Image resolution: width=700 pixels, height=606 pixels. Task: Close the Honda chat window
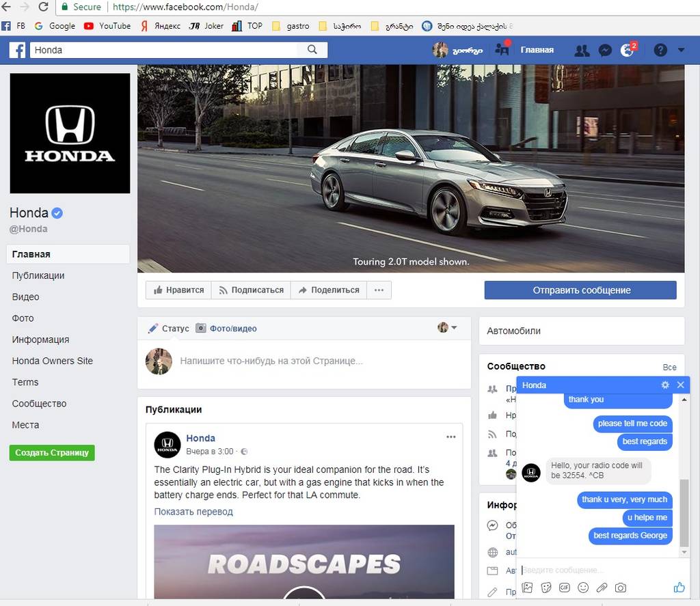point(680,385)
